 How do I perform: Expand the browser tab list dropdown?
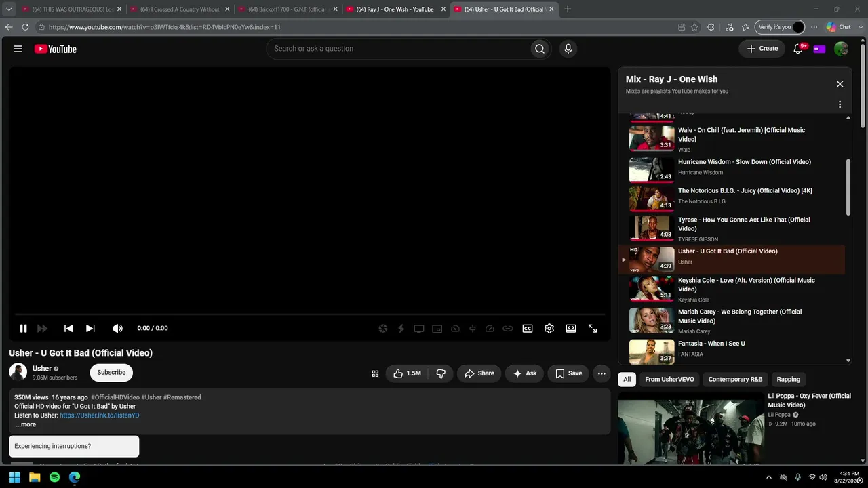9,9
